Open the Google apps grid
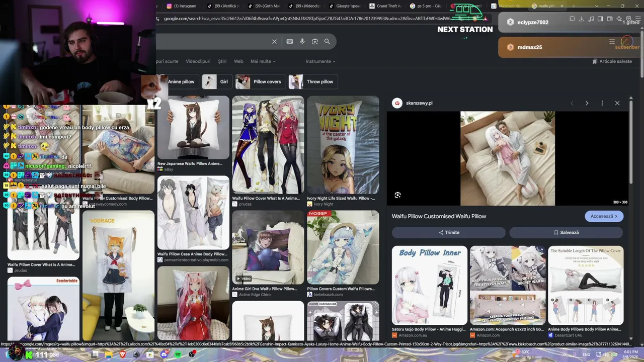 click(x=612, y=42)
